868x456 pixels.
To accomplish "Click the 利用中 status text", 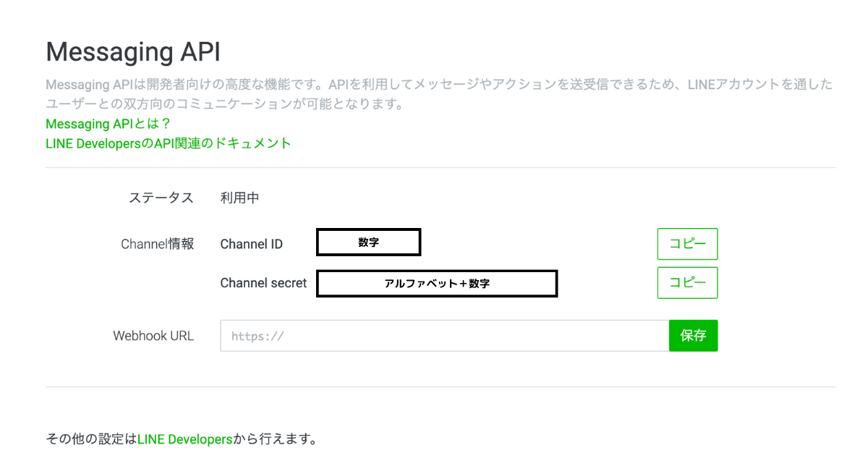I will 239,197.
